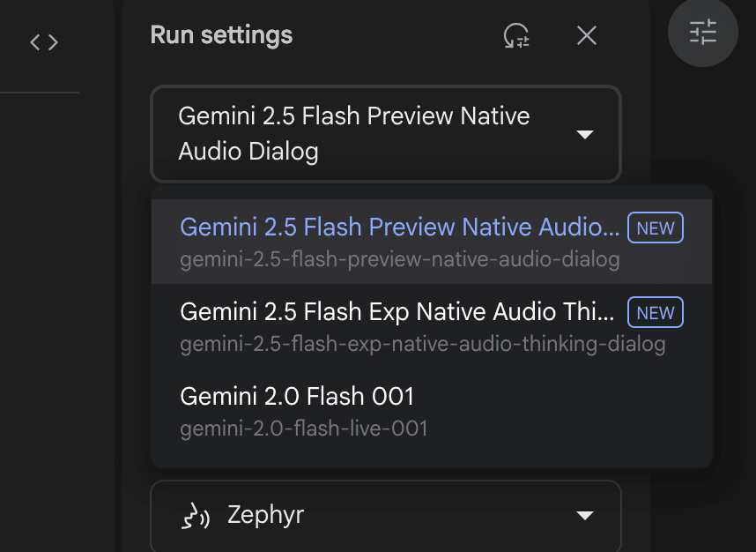Click "Audio Dialog" text in model selector
The image size is (756, 552).
click(248, 152)
